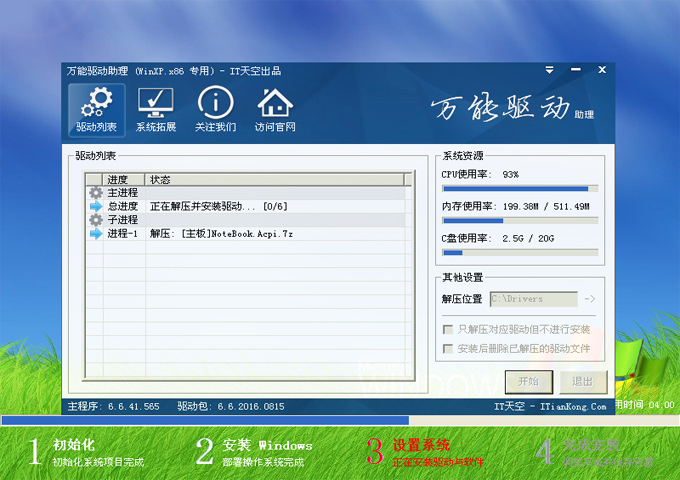Click the ITianKong.Com link in status bar
680x480 pixels.
point(573,407)
